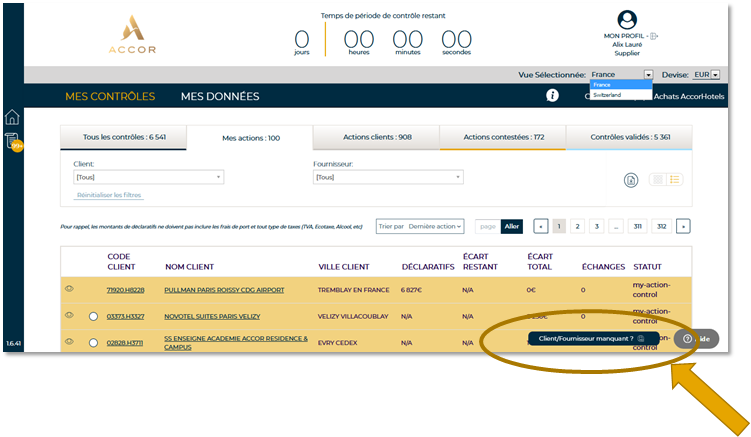The height and width of the screenshot is (437, 751).
Task: Go to next page arrow
Action: coord(683,226)
